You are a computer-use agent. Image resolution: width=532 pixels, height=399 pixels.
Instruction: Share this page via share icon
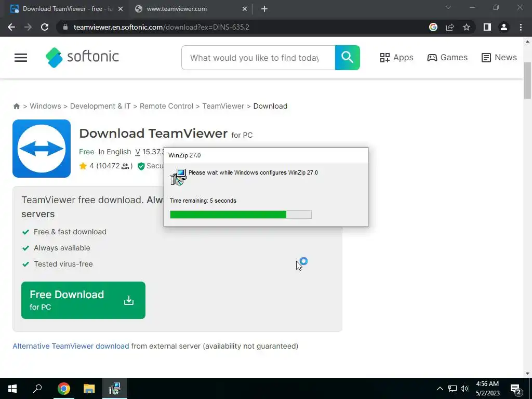(450, 27)
